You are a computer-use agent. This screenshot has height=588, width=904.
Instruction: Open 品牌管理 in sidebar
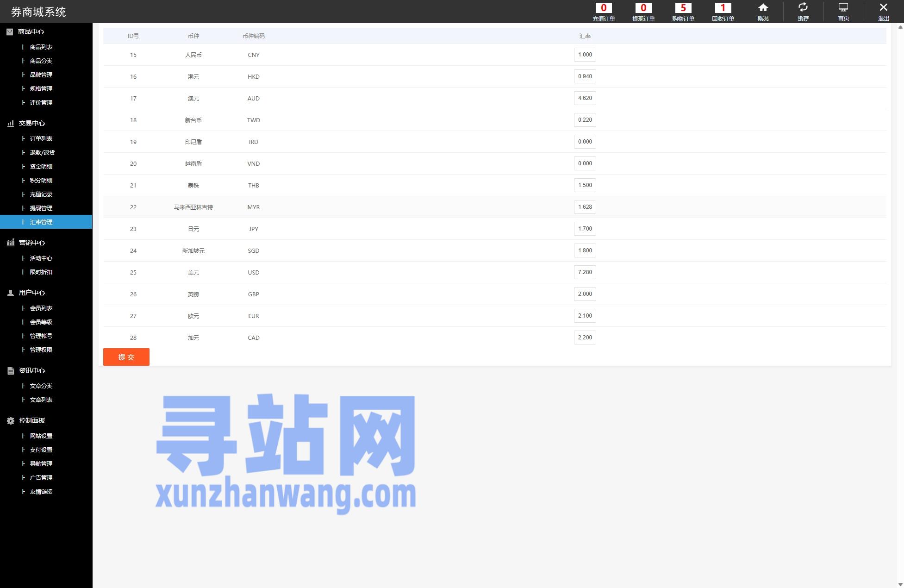41,75
